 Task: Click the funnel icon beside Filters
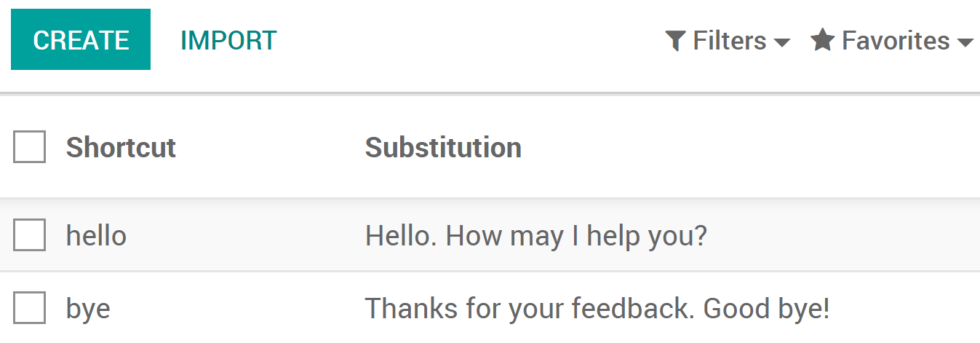coord(676,41)
